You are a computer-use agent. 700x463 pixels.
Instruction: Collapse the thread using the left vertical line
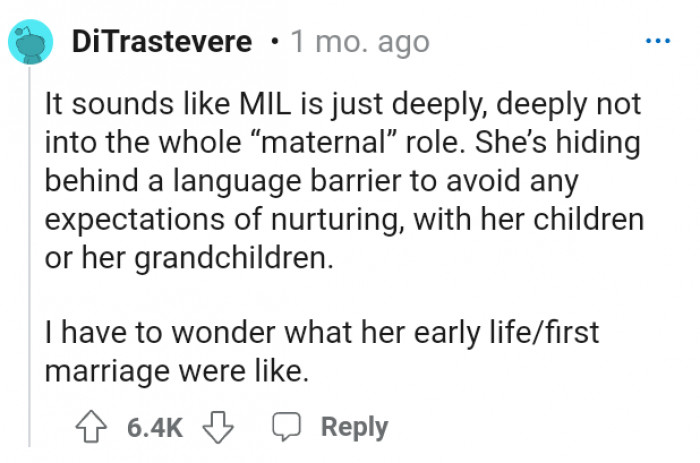pos(29,250)
